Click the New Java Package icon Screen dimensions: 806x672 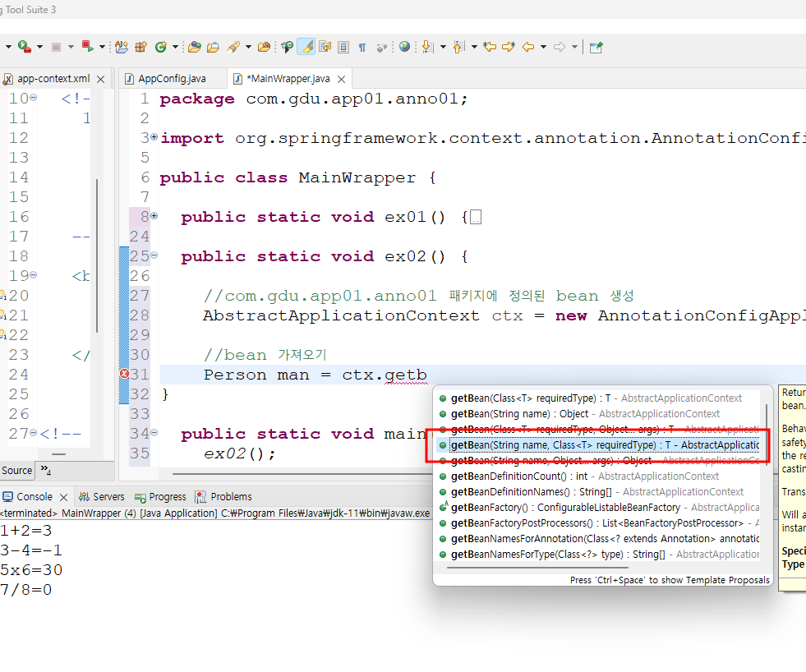pyautogui.click(x=140, y=48)
